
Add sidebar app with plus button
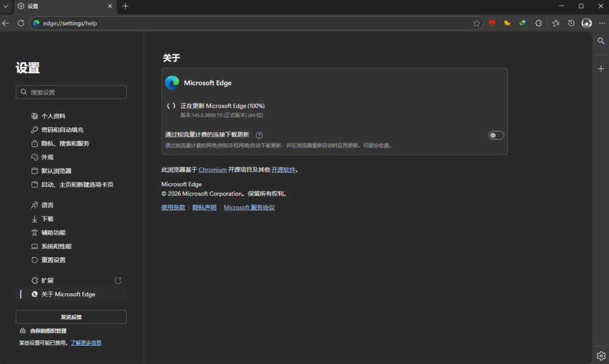click(x=601, y=69)
